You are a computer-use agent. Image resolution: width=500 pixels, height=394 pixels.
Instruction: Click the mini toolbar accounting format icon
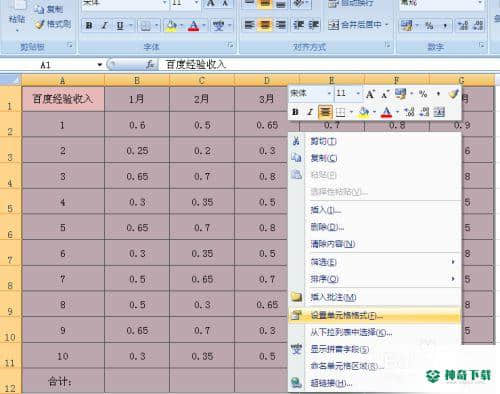click(400, 94)
